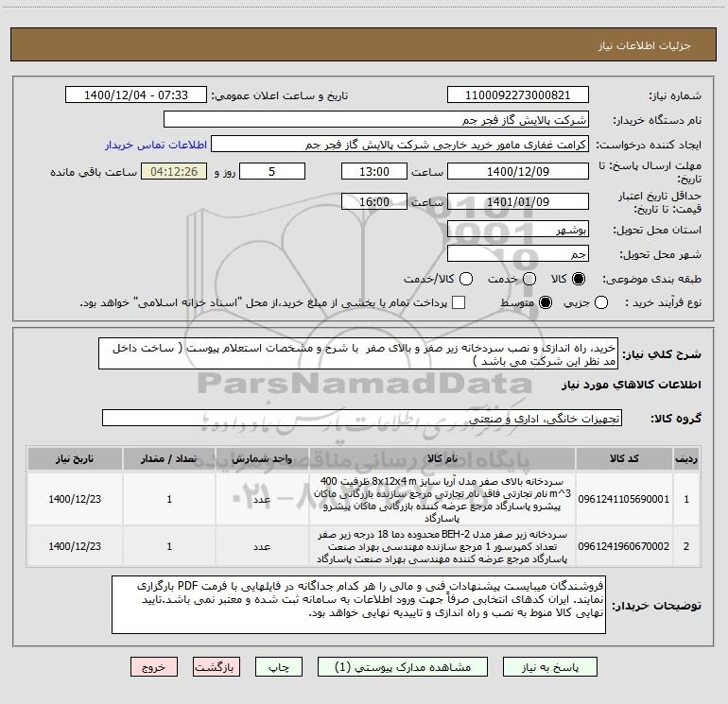Click the deadline hour field 13:00
The image size is (728, 704).
[x=374, y=171]
